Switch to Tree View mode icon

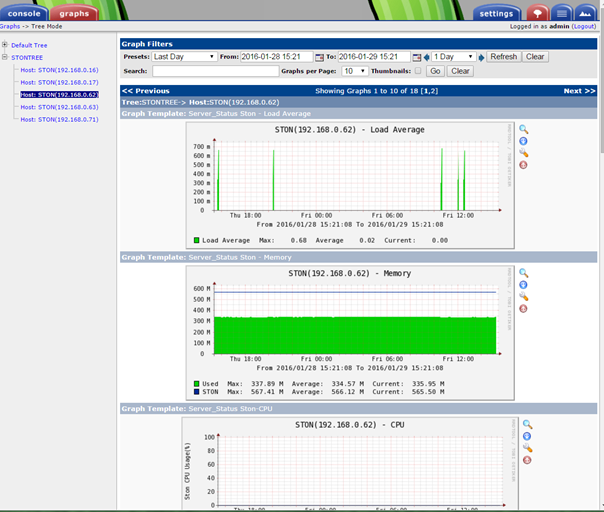click(x=537, y=13)
